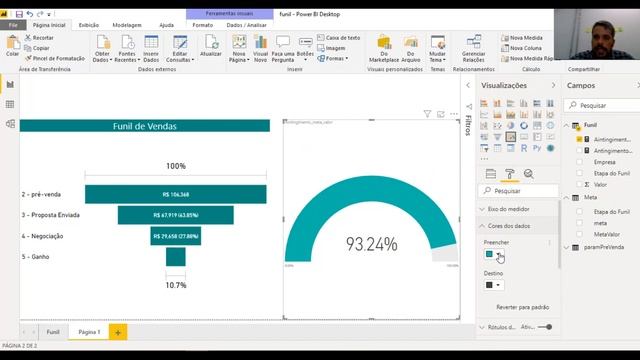The width and height of the screenshot is (640, 360).
Task: Click Reverter para padrão link
Action: [522, 307]
